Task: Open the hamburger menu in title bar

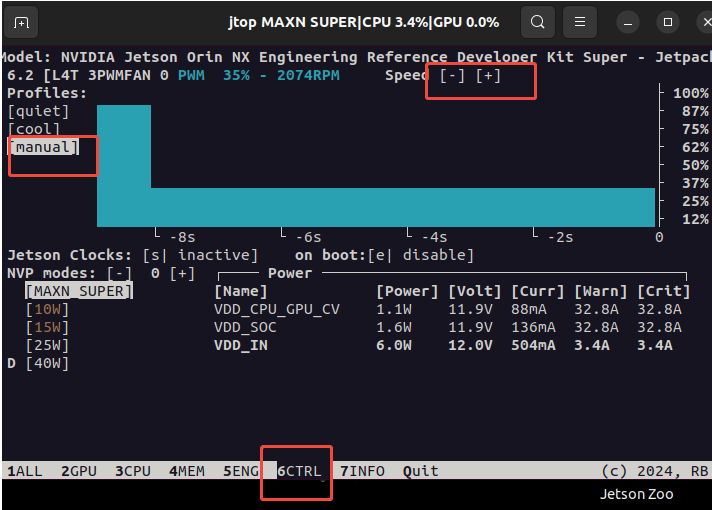Action: (579, 22)
